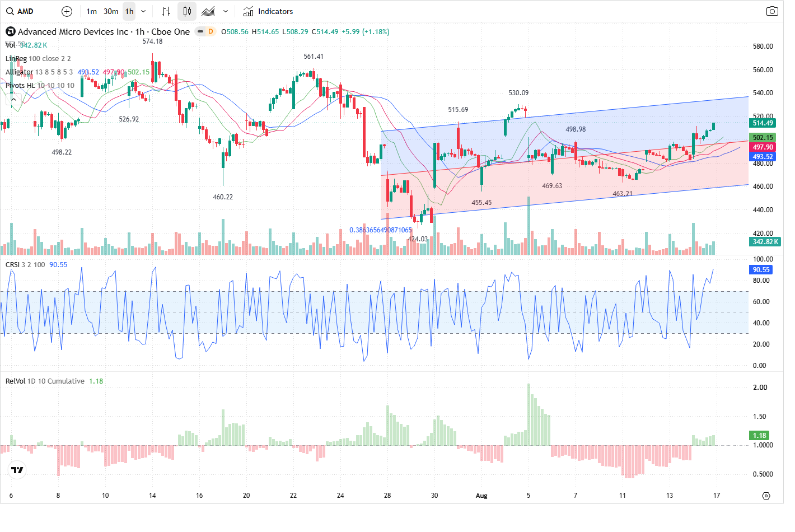Click the 498.98 pivot label

coord(576,129)
